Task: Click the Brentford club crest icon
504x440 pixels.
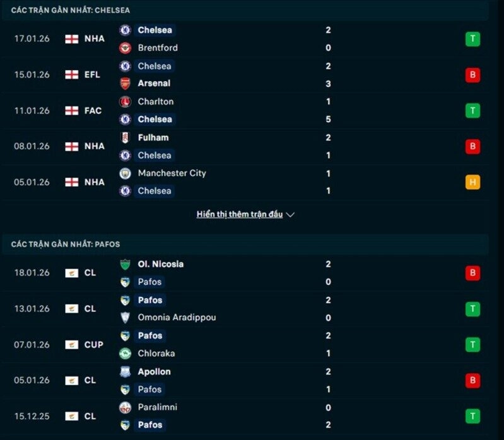Action: [125, 48]
